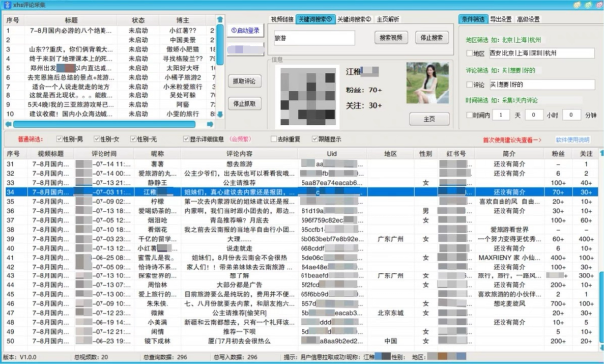The height and width of the screenshot is (364, 604).
Task: Click the right arrow of the video list's horizontal scrollbar
Action: click(210, 124)
